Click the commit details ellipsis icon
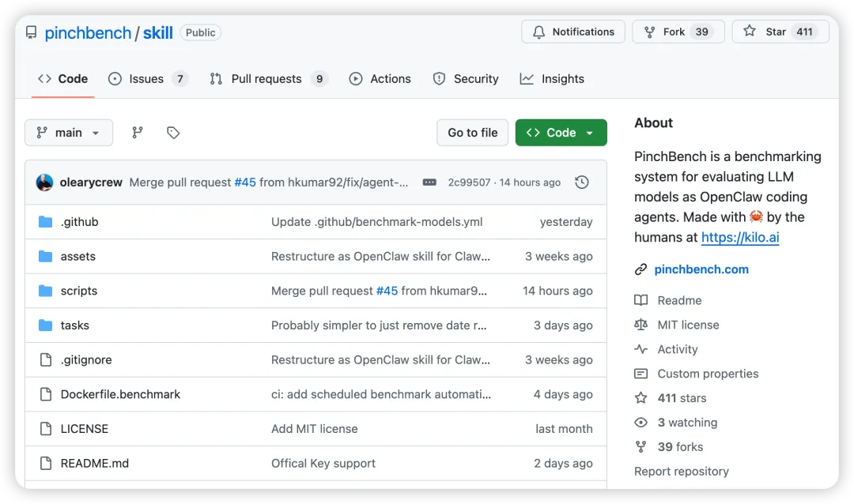 429,182
